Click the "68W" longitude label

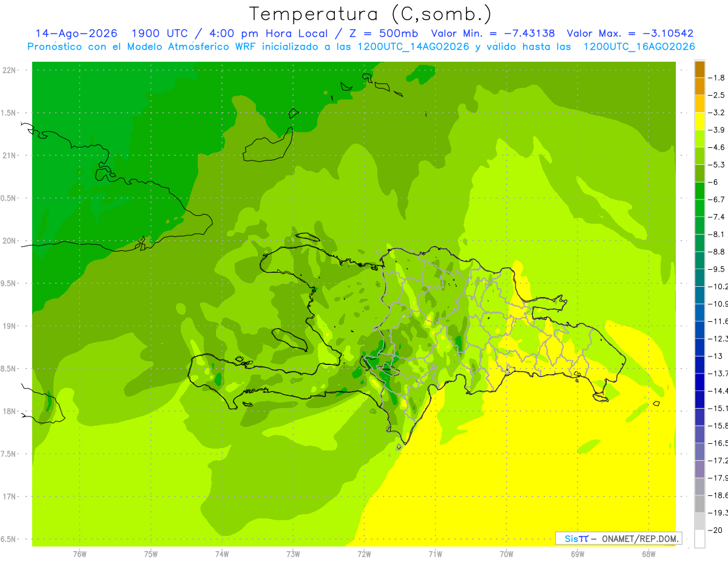(649, 554)
